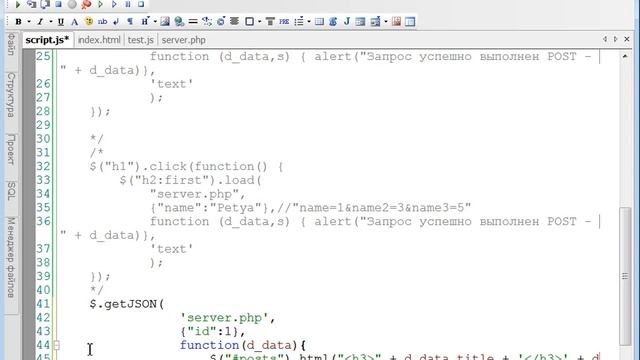640x360 pixels.
Task: Click the yellow smiley-face icon in toolbar
Action: coord(88,21)
